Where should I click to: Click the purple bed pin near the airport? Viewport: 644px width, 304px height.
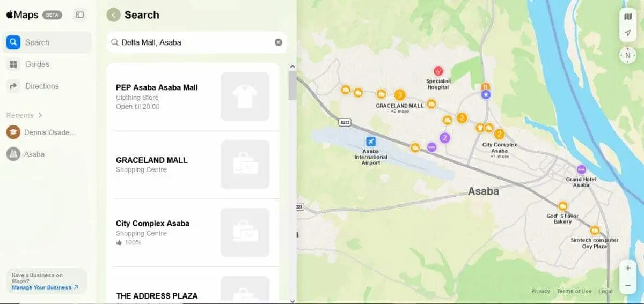click(x=431, y=147)
